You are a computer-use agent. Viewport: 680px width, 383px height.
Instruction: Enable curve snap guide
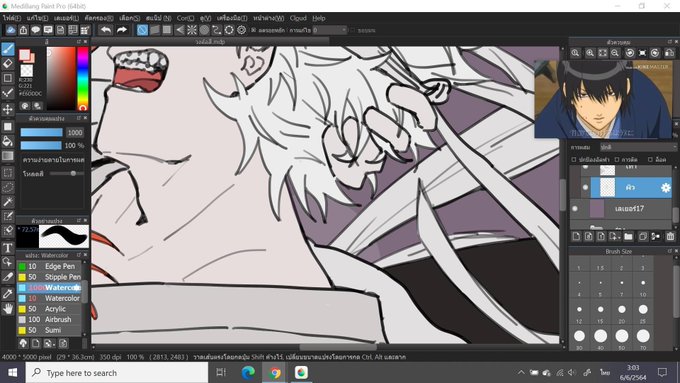[217, 30]
